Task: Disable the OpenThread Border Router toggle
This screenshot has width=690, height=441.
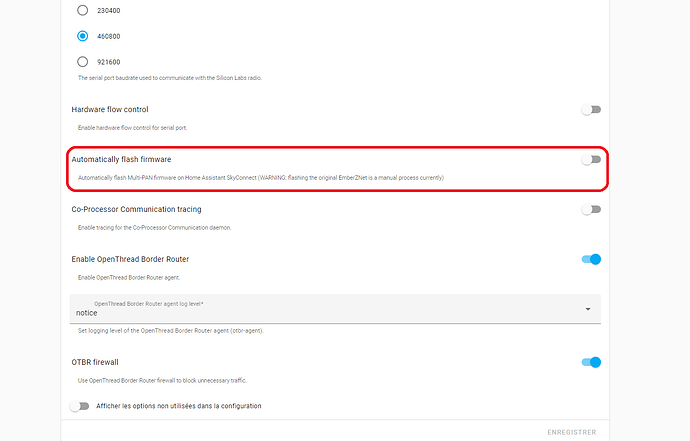Action: pyautogui.click(x=592, y=259)
